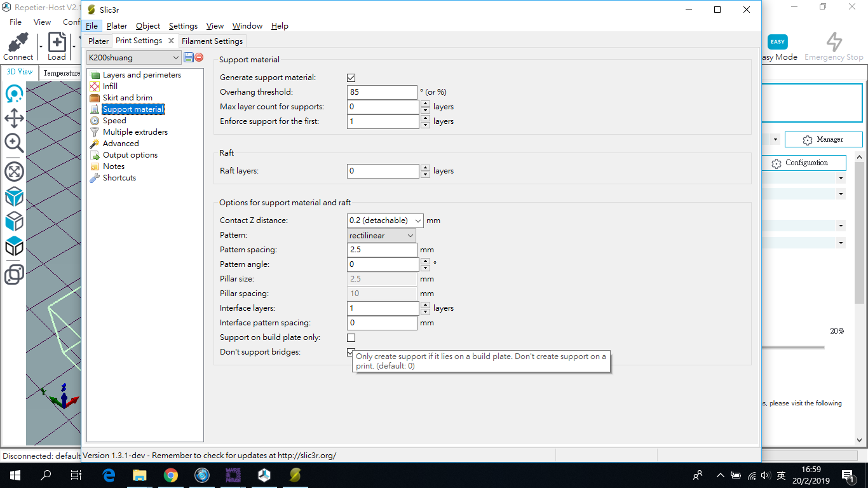Open the K200shuang preset dropdown
Image resolution: width=868 pixels, height=488 pixels.
[134, 57]
